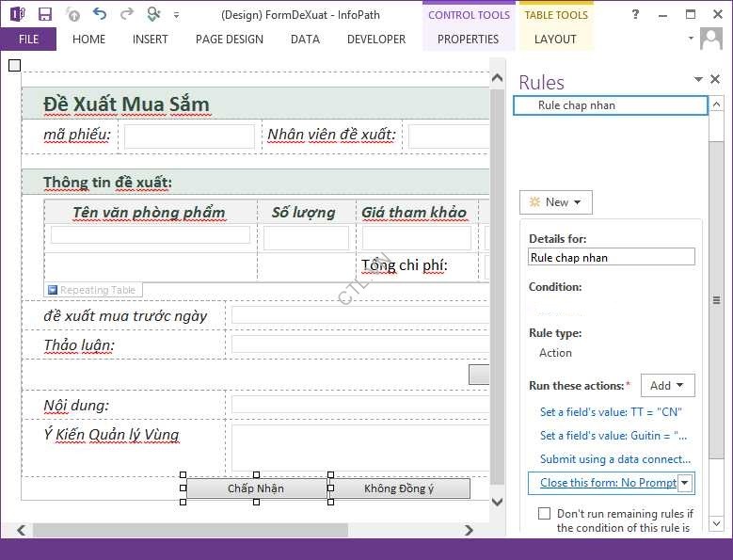Image resolution: width=733 pixels, height=560 pixels.
Task: Click the Redo arrow icon
Action: tap(126, 14)
